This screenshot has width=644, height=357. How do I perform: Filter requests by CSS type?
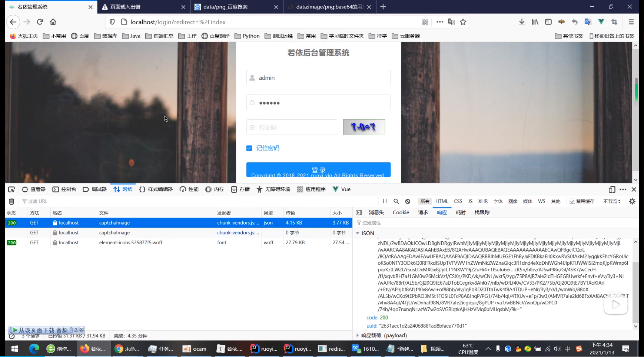point(458,201)
